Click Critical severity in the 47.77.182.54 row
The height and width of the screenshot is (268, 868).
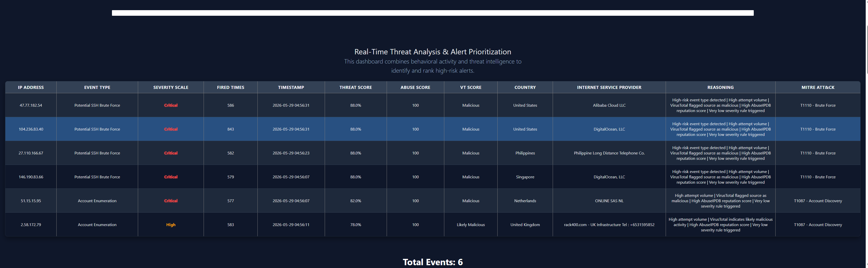point(171,105)
